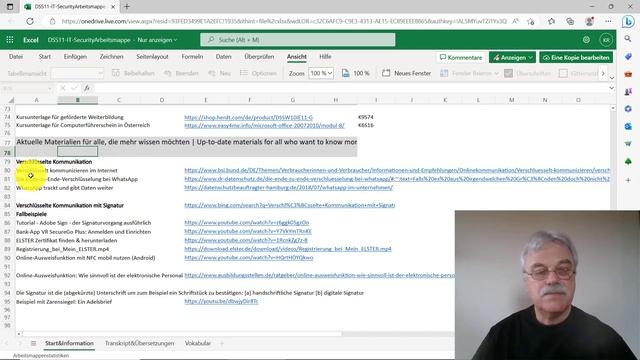Open the settings gear in Excel header

586,40
